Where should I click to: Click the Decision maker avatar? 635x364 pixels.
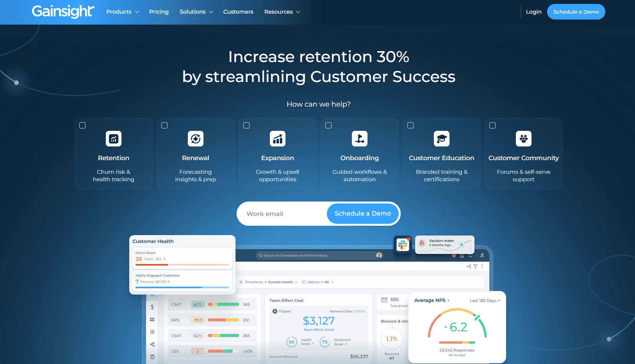(422, 243)
